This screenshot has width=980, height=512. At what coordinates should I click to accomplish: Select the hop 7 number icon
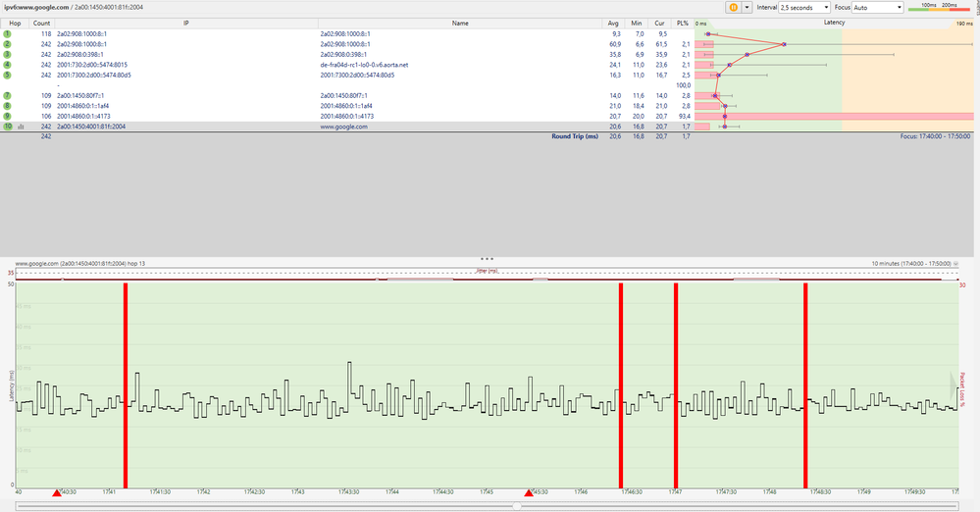(7, 95)
